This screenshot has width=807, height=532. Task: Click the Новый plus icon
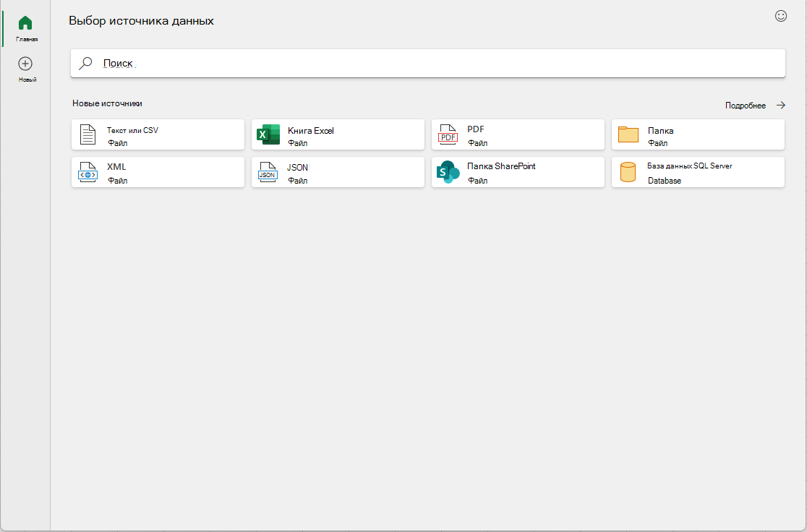pos(25,64)
